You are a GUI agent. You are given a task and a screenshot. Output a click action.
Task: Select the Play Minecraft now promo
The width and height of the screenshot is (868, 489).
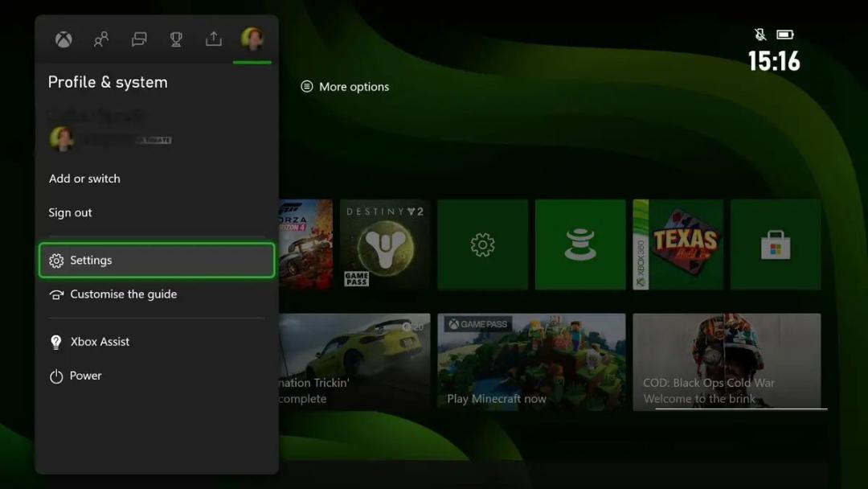pyautogui.click(x=531, y=362)
